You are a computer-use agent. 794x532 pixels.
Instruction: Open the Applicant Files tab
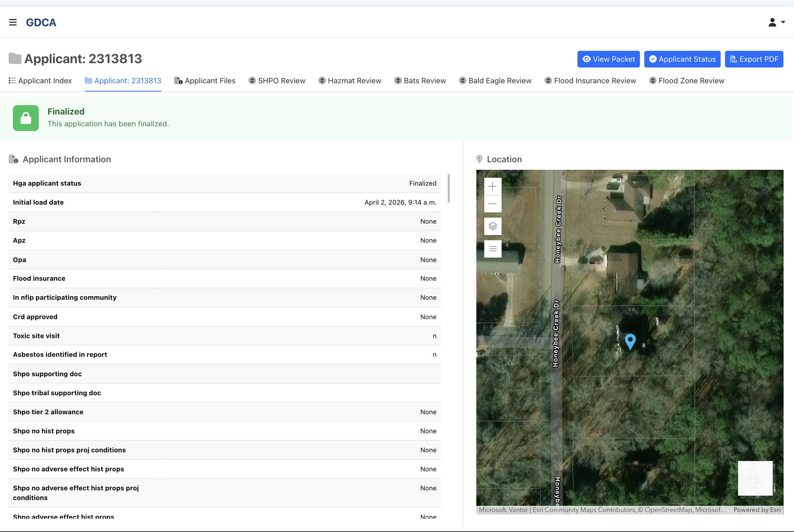205,81
